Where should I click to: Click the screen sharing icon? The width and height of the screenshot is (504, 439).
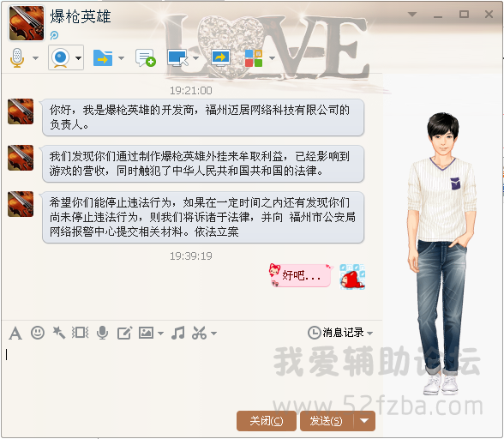point(220,58)
